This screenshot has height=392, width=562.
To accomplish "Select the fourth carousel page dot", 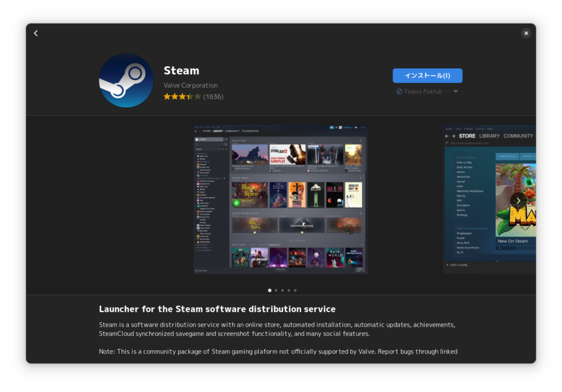I will tap(289, 290).
